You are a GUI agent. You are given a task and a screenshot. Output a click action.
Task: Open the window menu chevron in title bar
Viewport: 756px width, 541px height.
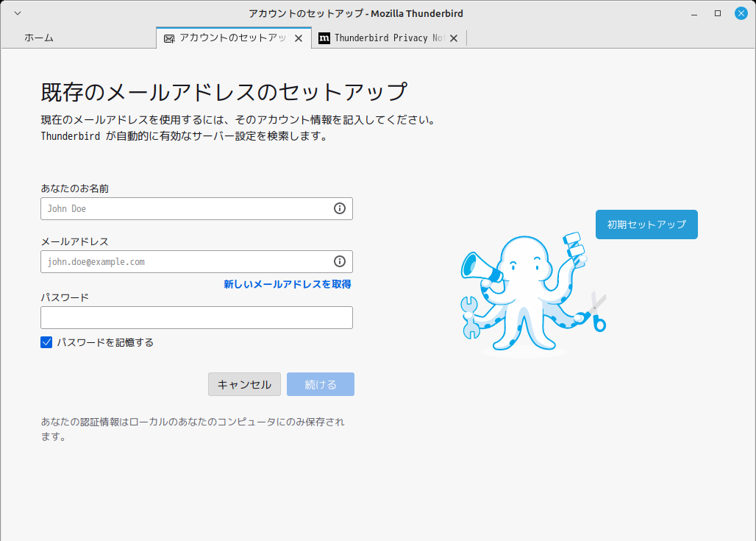click(x=18, y=13)
